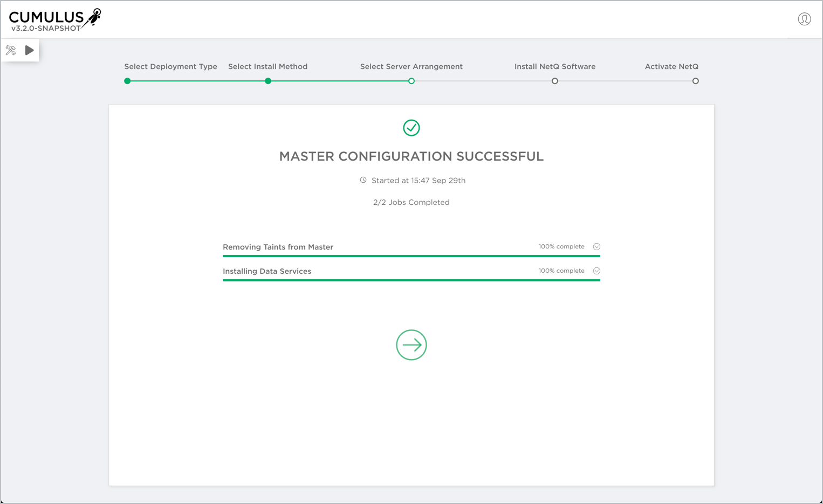The height and width of the screenshot is (504, 823).
Task: Go to the Activate NetQ step label
Action: (671, 67)
